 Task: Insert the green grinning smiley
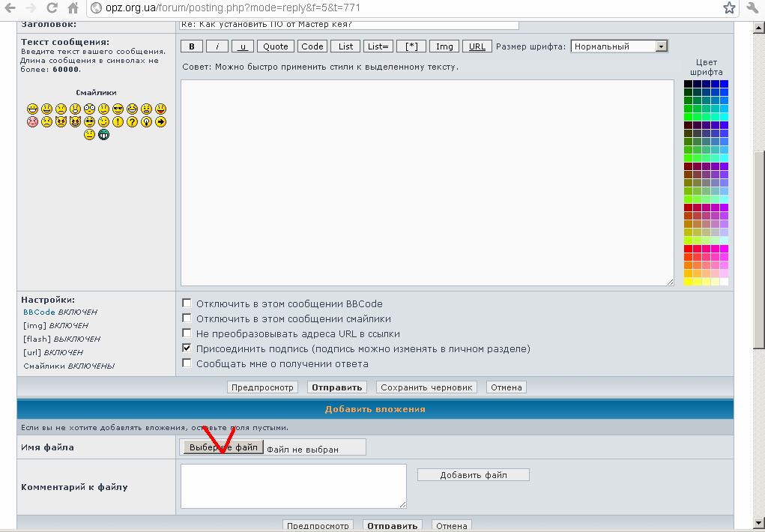click(x=103, y=135)
